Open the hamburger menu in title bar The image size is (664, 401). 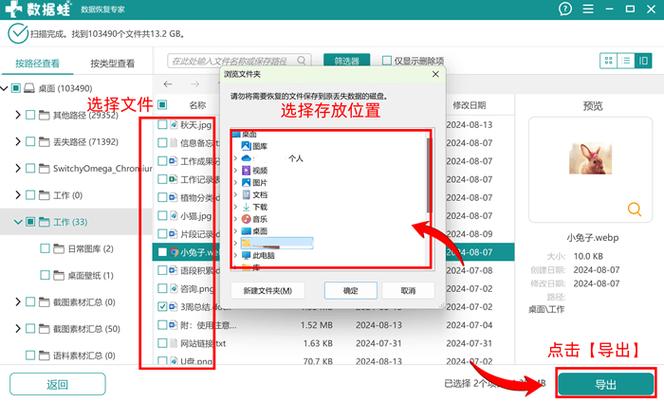click(588, 9)
